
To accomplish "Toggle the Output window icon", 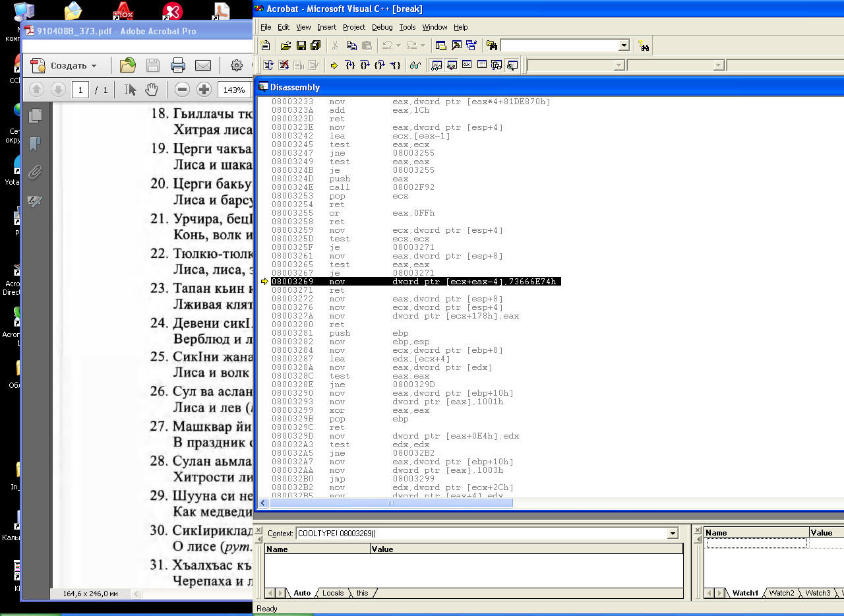I will tap(456, 46).
